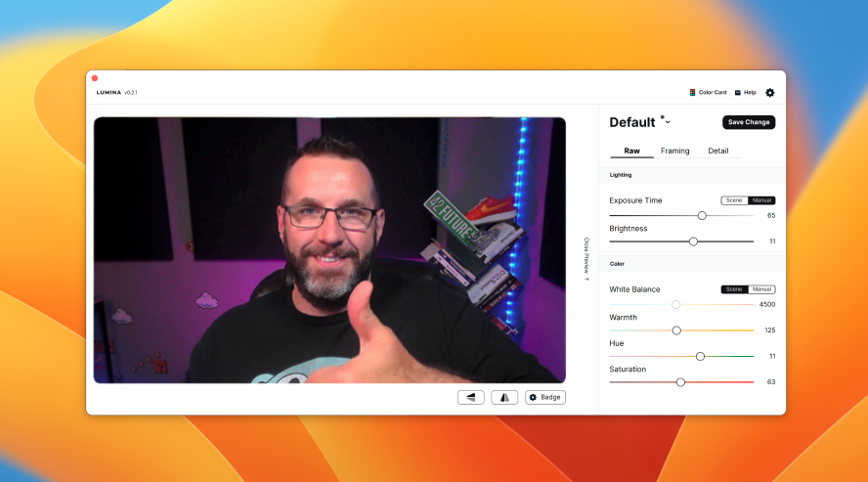Flip the preview vertically
Viewport: 868px width, 482px height.
click(x=471, y=397)
